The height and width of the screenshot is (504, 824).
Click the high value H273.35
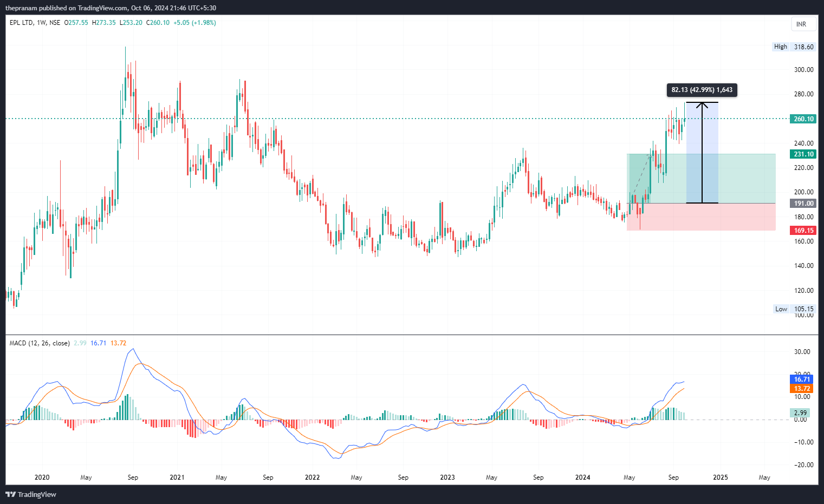pyautogui.click(x=103, y=23)
